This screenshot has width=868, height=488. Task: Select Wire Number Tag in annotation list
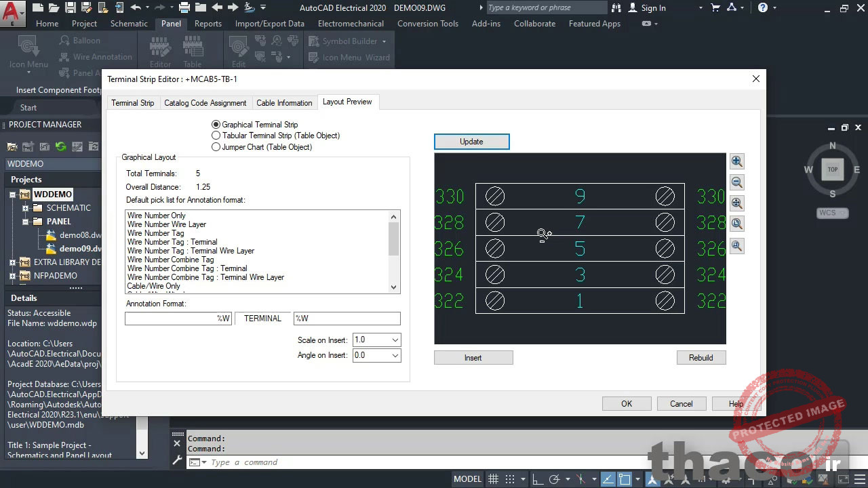tap(157, 233)
